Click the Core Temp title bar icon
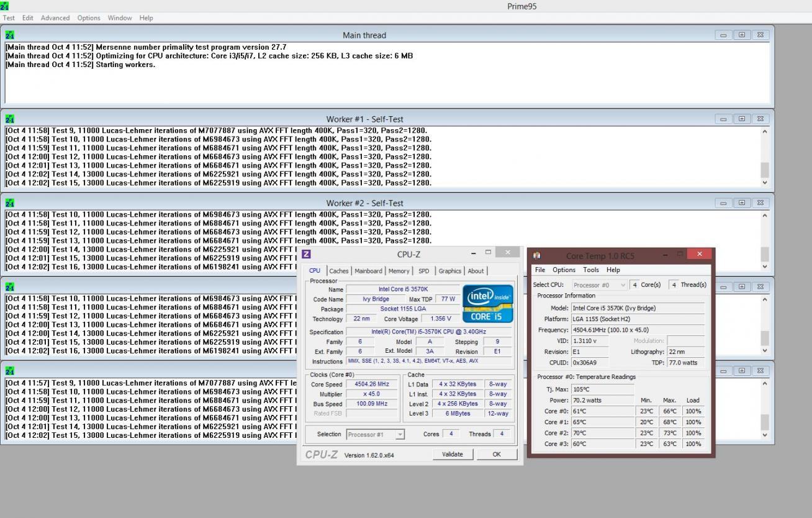812x518 pixels. (537, 255)
